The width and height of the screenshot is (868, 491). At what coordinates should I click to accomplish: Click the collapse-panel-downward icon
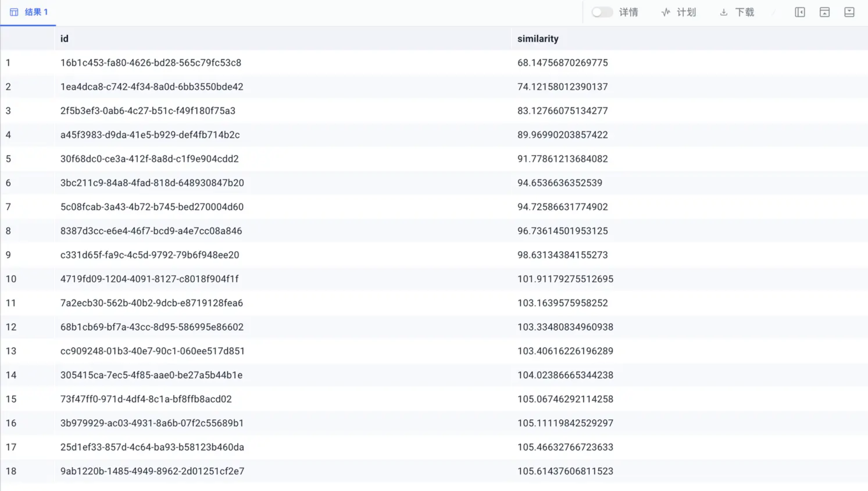[x=849, y=12]
